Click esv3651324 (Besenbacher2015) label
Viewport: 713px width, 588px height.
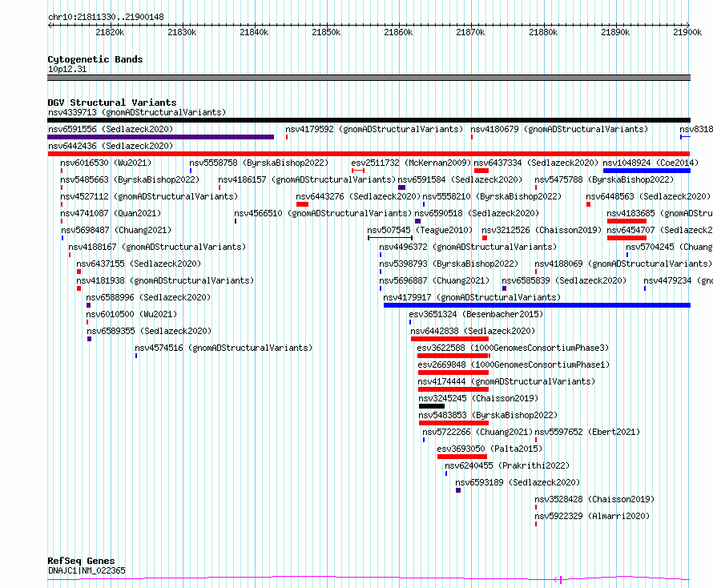(476, 314)
